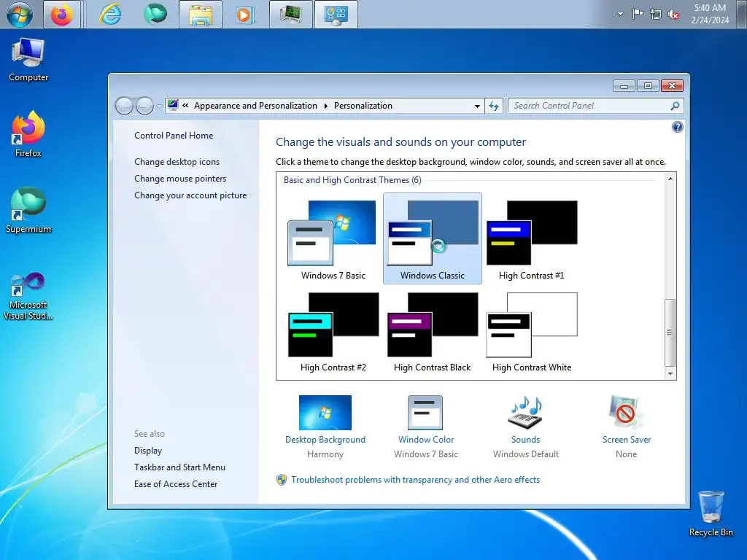Open Control Panel Home
747x560 pixels.
coord(174,136)
